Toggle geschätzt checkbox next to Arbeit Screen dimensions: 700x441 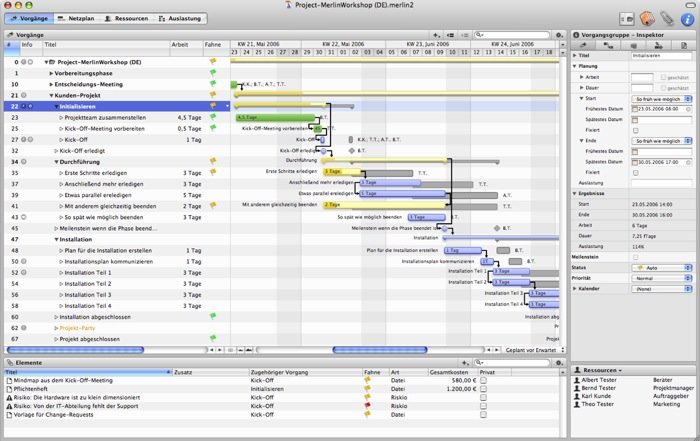point(663,77)
